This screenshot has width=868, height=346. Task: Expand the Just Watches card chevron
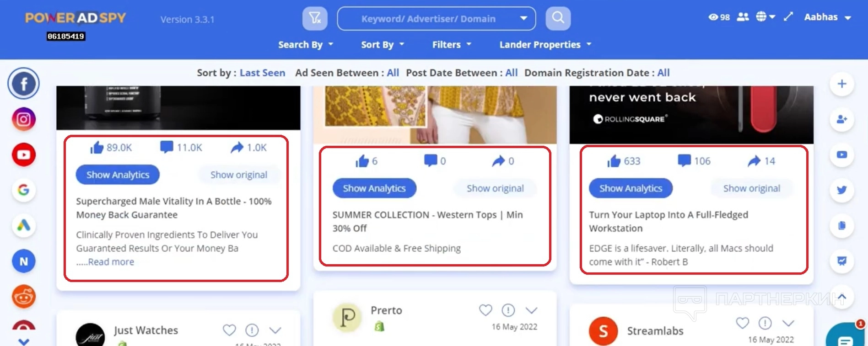tap(275, 330)
